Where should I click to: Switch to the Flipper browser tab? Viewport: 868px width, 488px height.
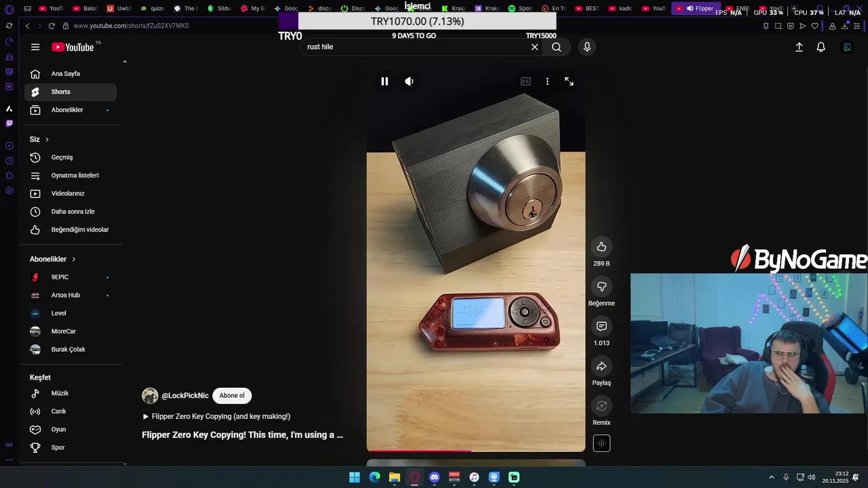695,9
